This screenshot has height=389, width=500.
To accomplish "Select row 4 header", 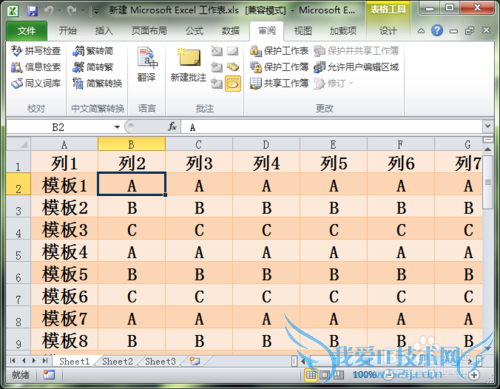I will [19, 229].
